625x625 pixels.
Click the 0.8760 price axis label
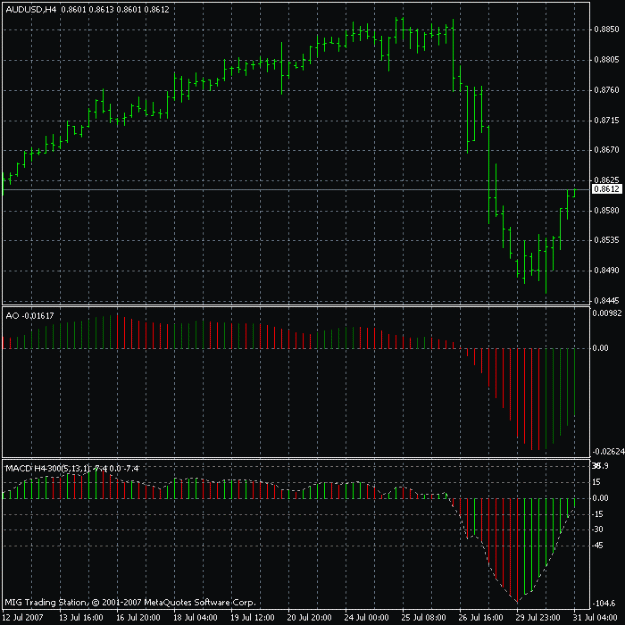[x=606, y=90]
